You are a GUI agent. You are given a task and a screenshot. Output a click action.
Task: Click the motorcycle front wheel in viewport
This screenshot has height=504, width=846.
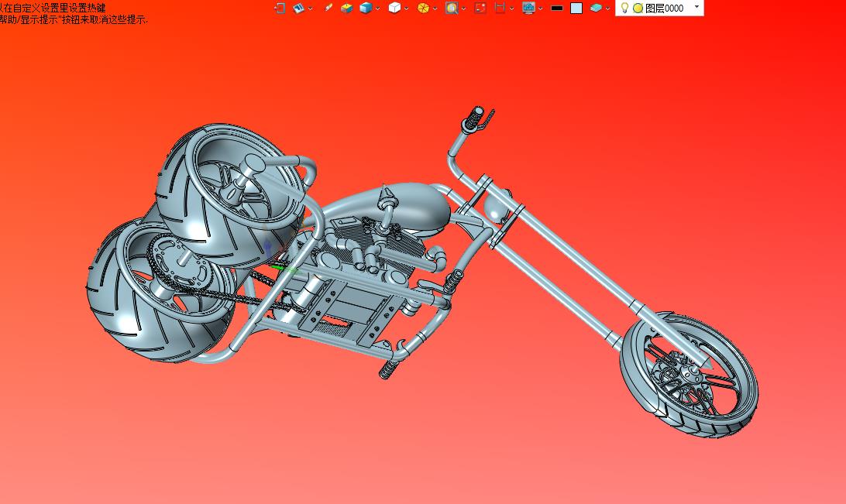point(690,375)
